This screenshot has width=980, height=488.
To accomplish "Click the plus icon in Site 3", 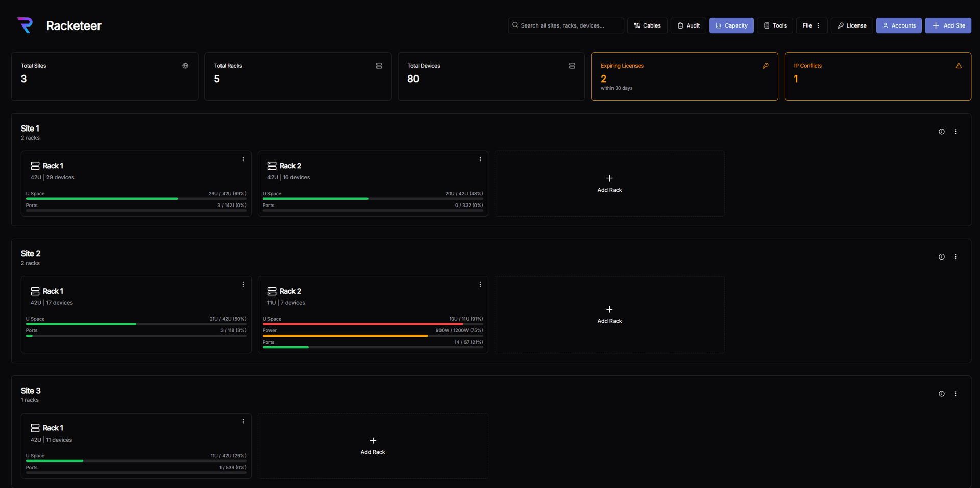I will point(373,441).
